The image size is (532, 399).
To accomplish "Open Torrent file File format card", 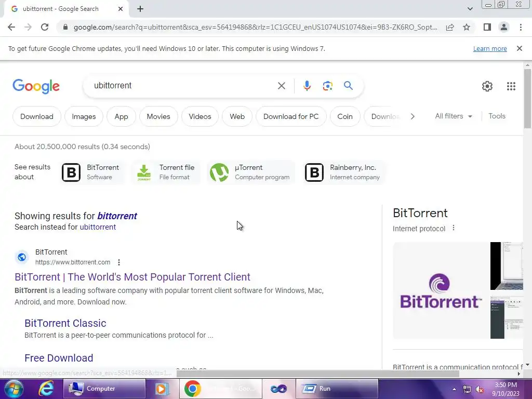I will [165, 172].
